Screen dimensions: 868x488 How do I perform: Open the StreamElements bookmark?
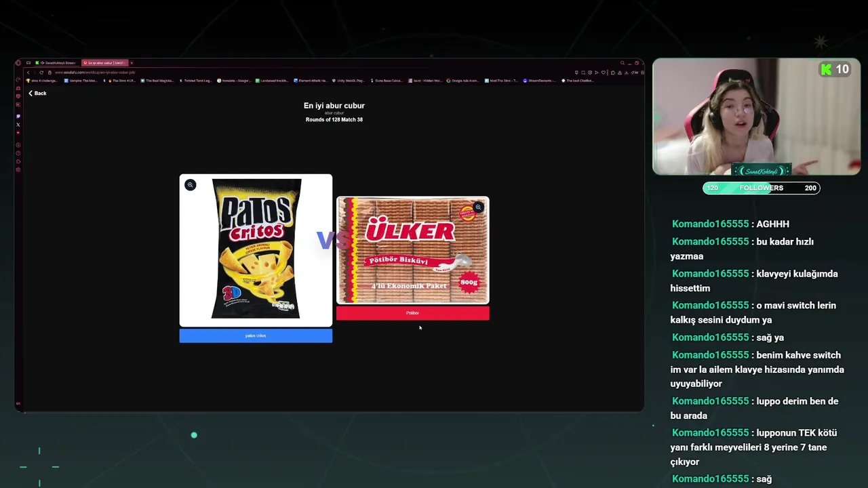point(540,81)
